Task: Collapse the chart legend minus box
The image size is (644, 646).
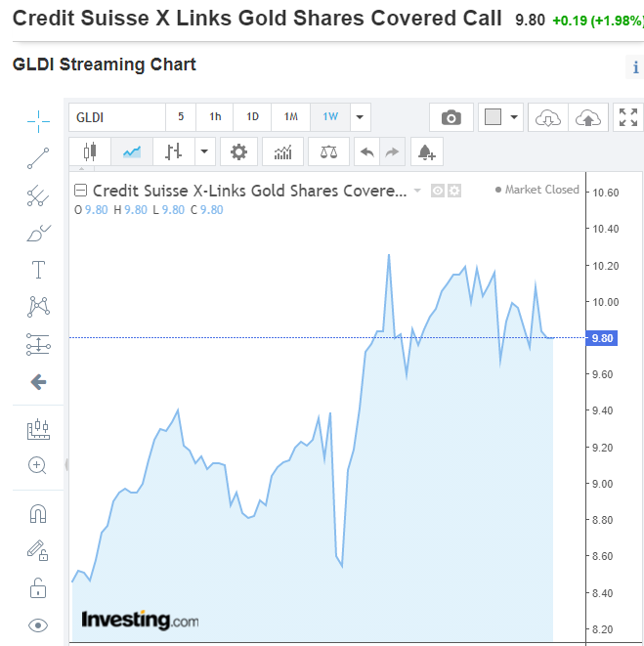Action: tap(80, 191)
